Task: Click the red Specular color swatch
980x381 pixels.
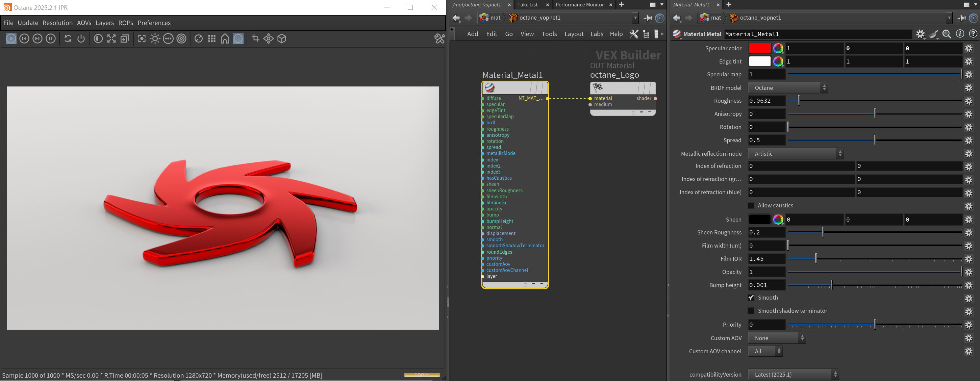Action: pyautogui.click(x=759, y=48)
